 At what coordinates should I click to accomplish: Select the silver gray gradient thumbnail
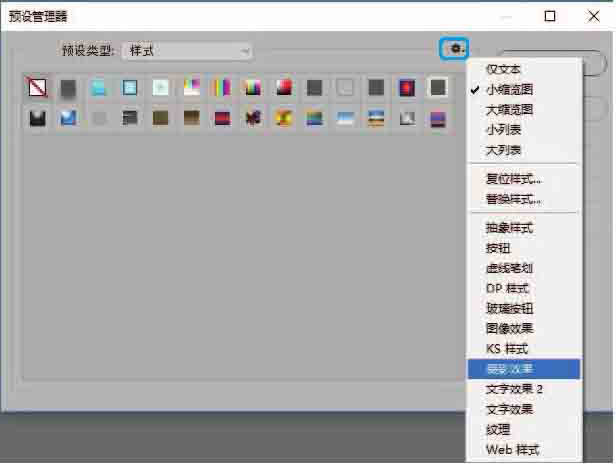(407, 118)
